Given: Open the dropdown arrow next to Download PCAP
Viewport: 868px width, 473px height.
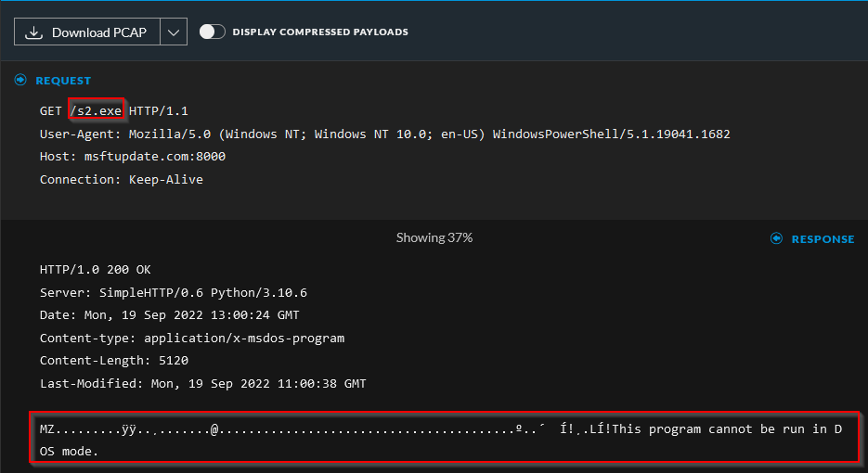Looking at the screenshot, I should [174, 32].
